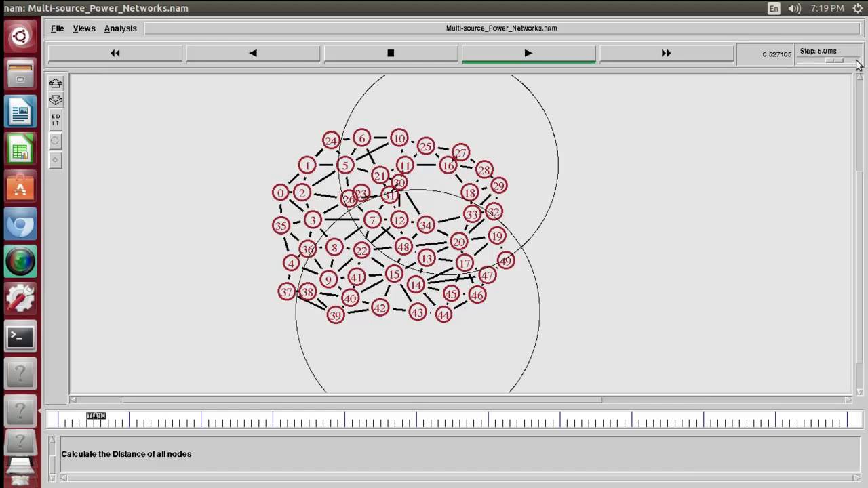This screenshot has width=868, height=488.
Task: Open the globe application icon in the dock
Action: coord(20,261)
